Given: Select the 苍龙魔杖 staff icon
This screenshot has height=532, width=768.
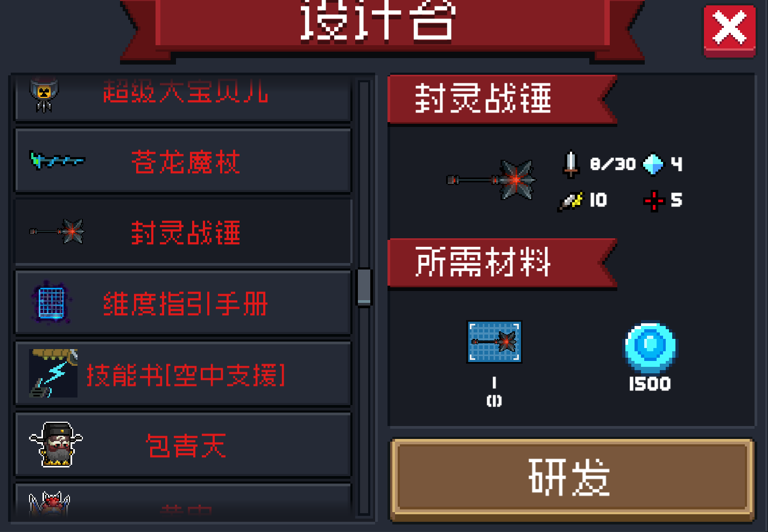Looking at the screenshot, I should click(x=57, y=160).
